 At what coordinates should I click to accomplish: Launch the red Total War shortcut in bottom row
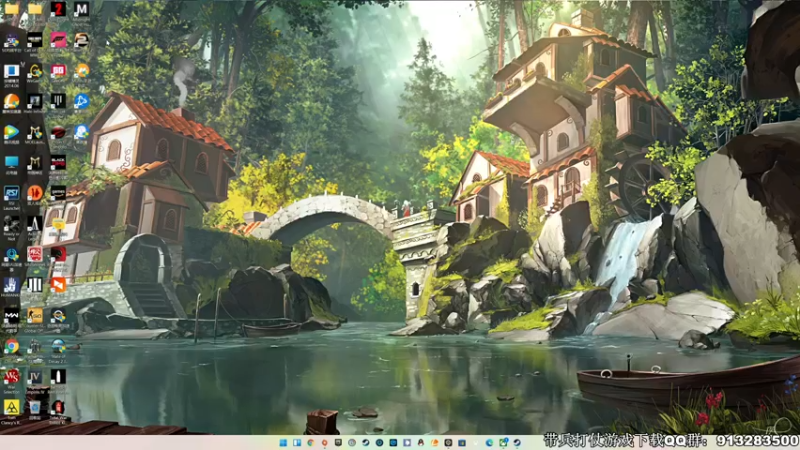[58, 407]
